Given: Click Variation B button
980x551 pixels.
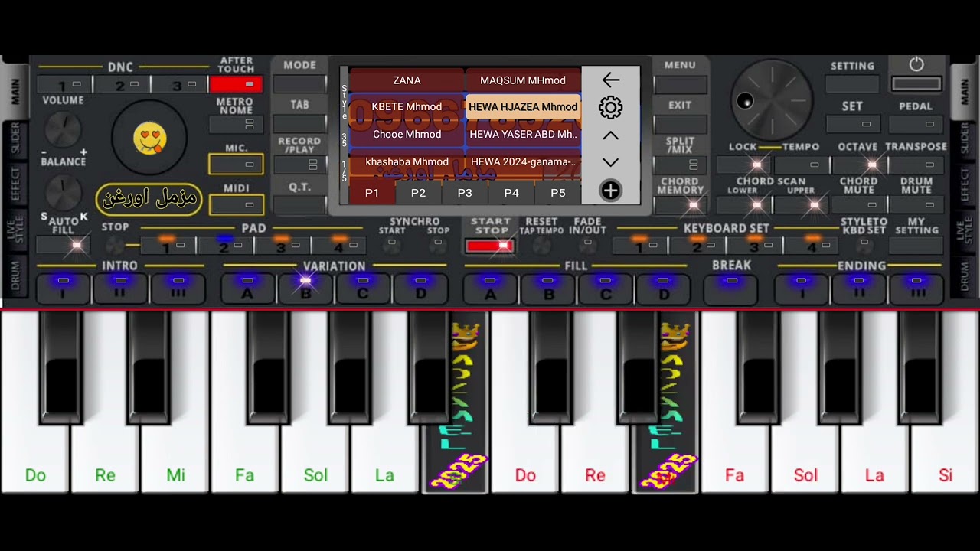Looking at the screenshot, I should 305,289.
